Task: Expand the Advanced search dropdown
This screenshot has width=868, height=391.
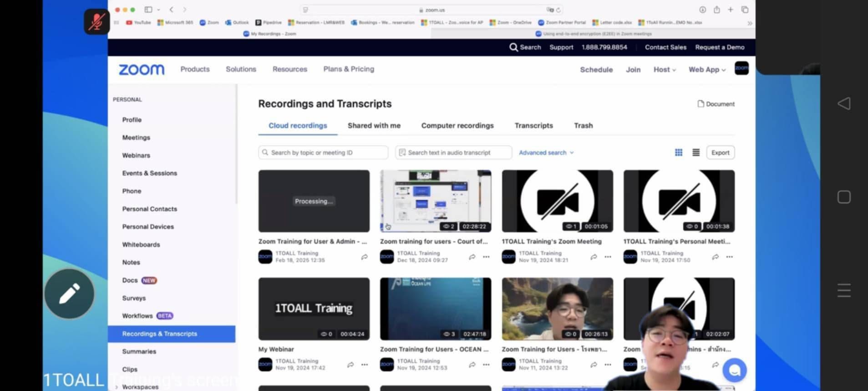Action: 546,153
